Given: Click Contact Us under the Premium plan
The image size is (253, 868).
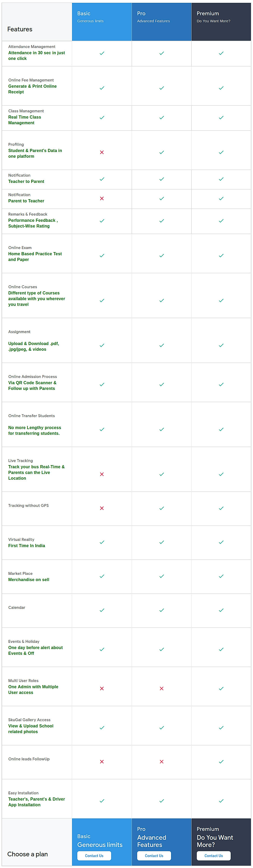Looking at the screenshot, I should [x=214, y=856].
